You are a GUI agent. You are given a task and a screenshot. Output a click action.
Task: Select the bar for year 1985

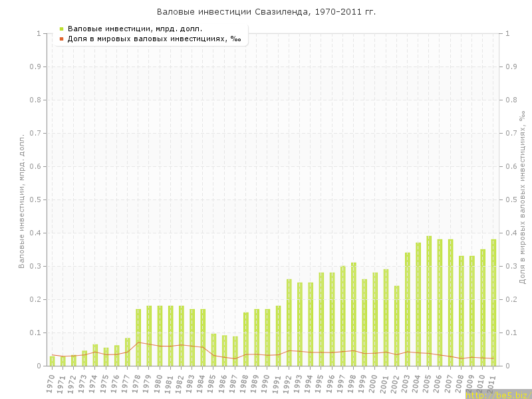tap(213, 350)
